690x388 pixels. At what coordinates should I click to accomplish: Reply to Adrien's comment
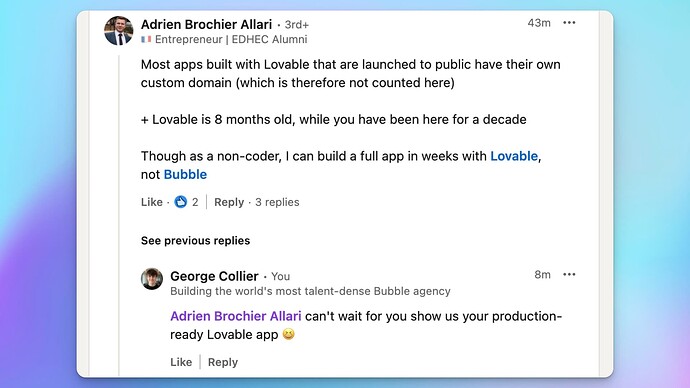tap(229, 202)
